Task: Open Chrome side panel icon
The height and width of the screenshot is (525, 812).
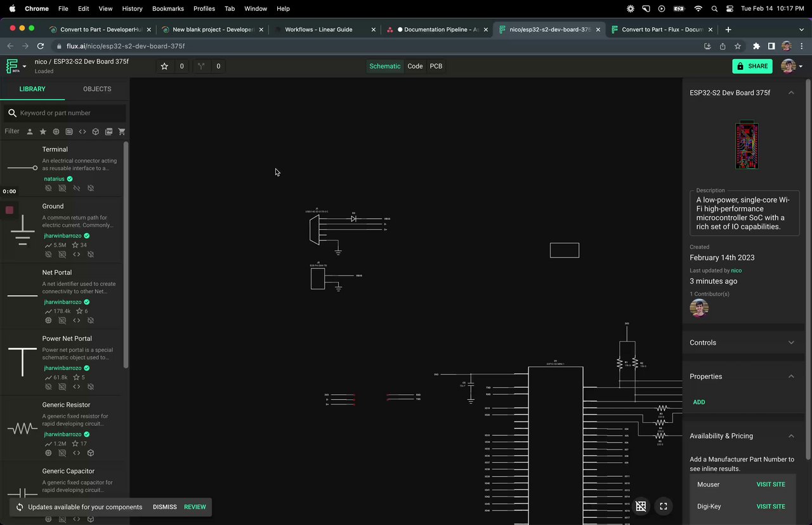Action: 771,46
